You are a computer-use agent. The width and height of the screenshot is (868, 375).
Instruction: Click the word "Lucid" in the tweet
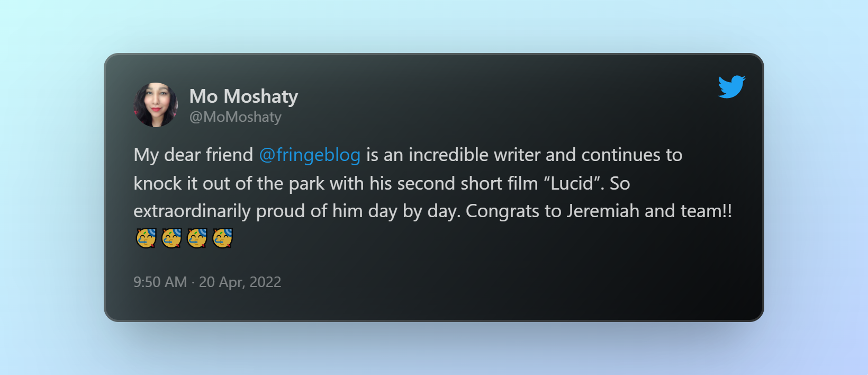(572, 183)
